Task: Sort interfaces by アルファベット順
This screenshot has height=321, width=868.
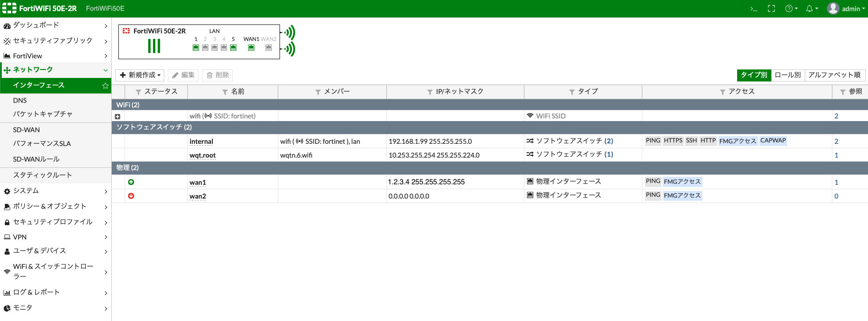Action: tap(835, 75)
